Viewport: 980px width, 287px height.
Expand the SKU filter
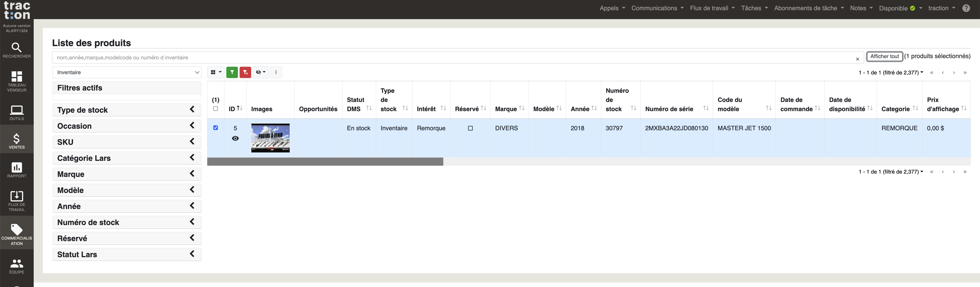pyautogui.click(x=127, y=142)
